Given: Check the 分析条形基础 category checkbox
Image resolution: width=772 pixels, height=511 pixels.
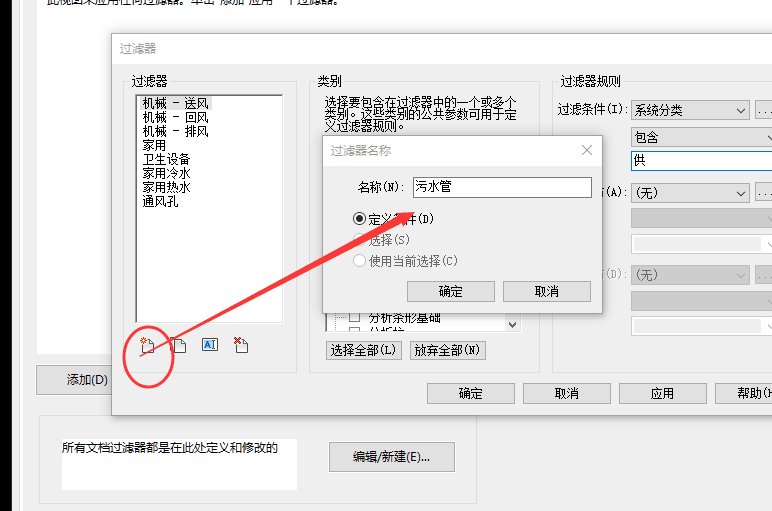Looking at the screenshot, I should pyautogui.click(x=354, y=317).
